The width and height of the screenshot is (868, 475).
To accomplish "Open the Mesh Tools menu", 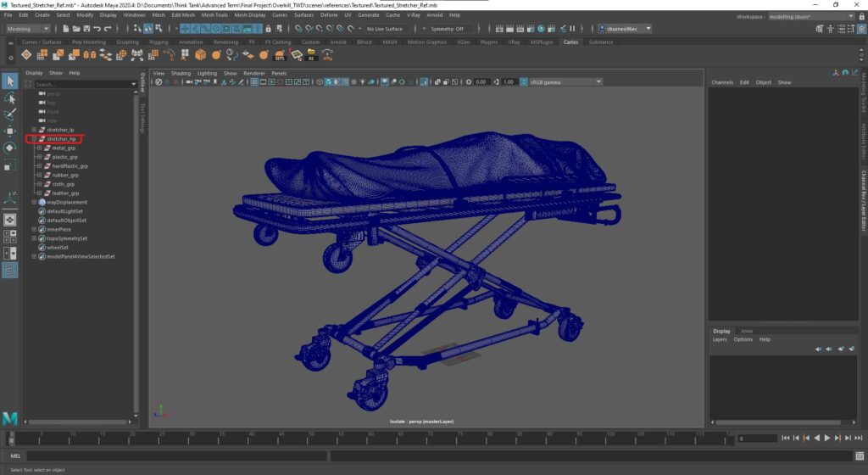I will coord(214,15).
